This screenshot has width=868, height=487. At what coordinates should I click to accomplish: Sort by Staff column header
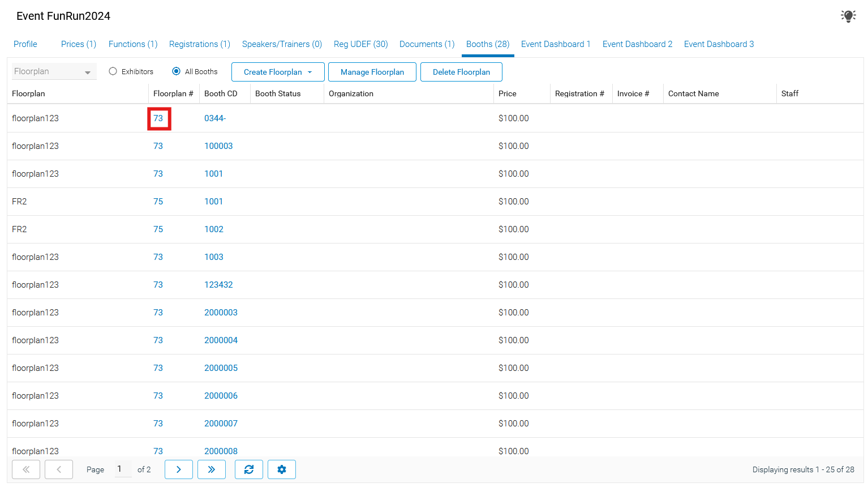(x=790, y=93)
